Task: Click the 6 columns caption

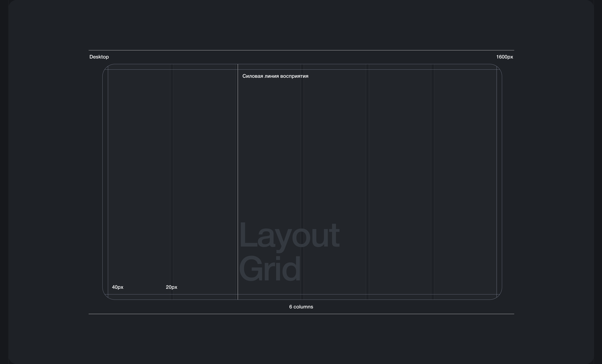Action: click(301, 307)
